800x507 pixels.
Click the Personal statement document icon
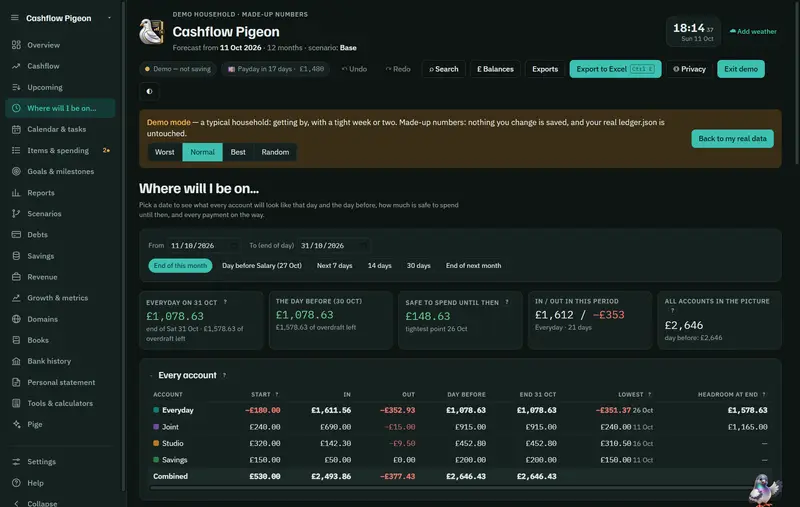[x=16, y=383]
